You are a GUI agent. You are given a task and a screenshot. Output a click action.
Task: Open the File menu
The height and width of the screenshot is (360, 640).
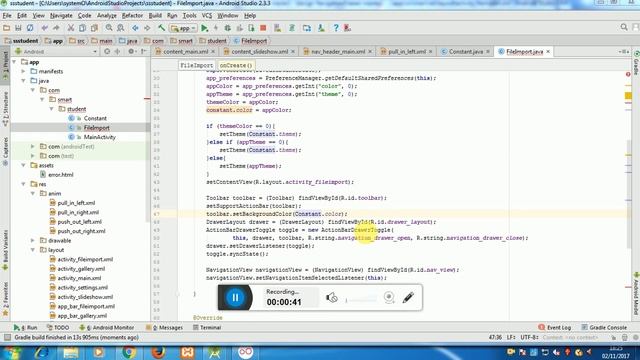7,16
